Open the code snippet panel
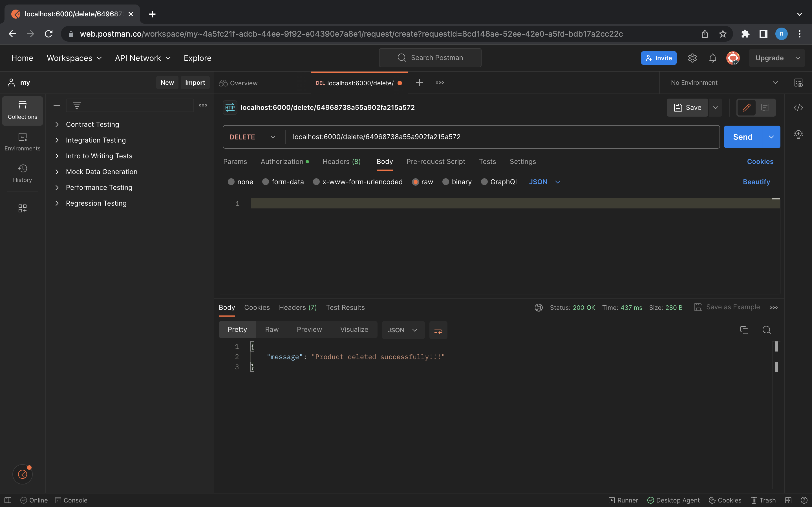 pyautogui.click(x=798, y=108)
